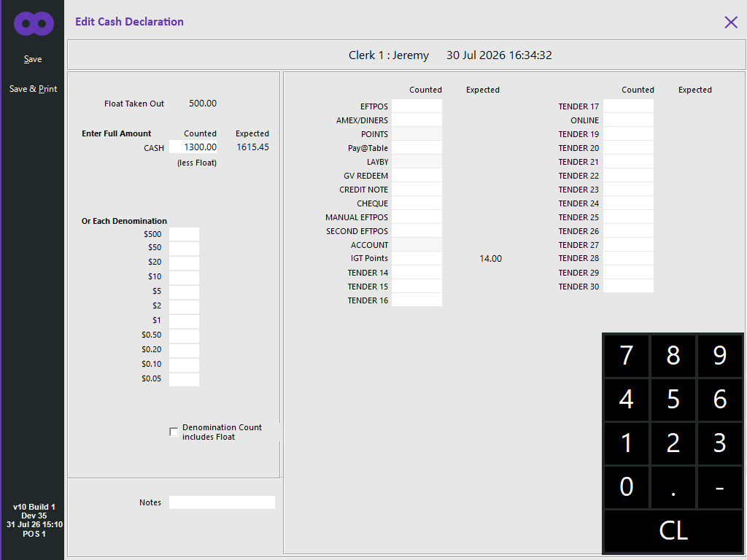Image resolution: width=747 pixels, height=560 pixels.
Task: Tap keypad number 2
Action: pyautogui.click(x=673, y=443)
